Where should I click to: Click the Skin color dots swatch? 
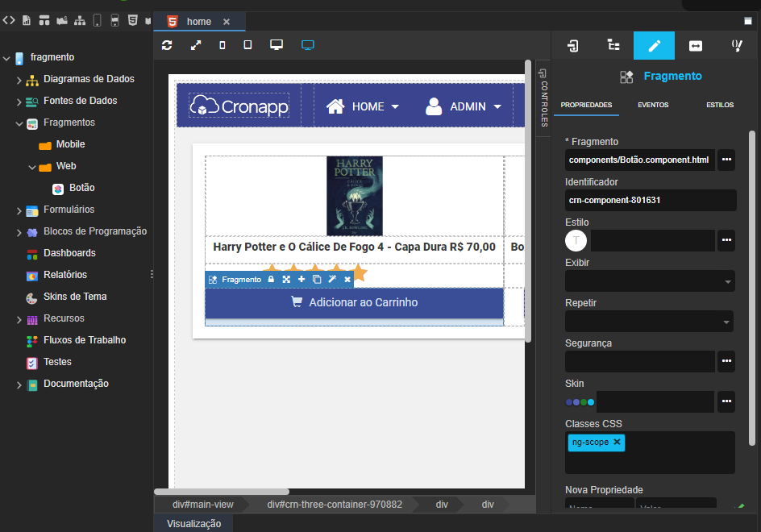[x=580, y=402]
